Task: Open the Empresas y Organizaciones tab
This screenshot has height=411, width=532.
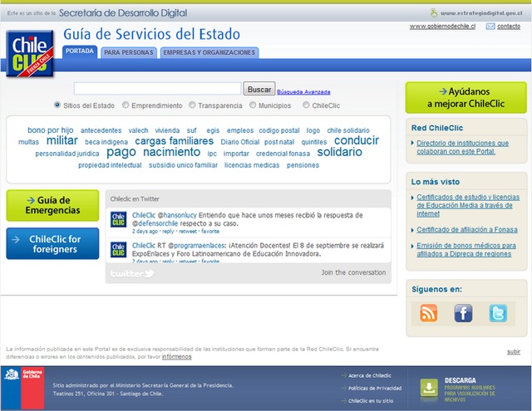Action: [x=209, y=52]
